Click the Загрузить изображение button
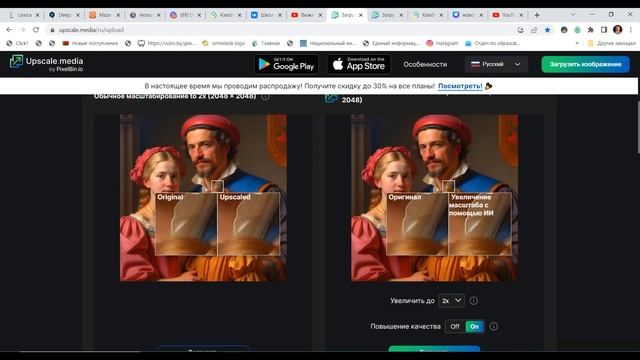 tap(585, 64)
